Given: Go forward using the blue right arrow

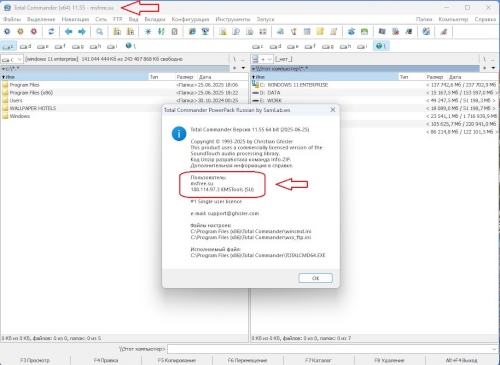Looking at the screenshot, I should point(82,32).
